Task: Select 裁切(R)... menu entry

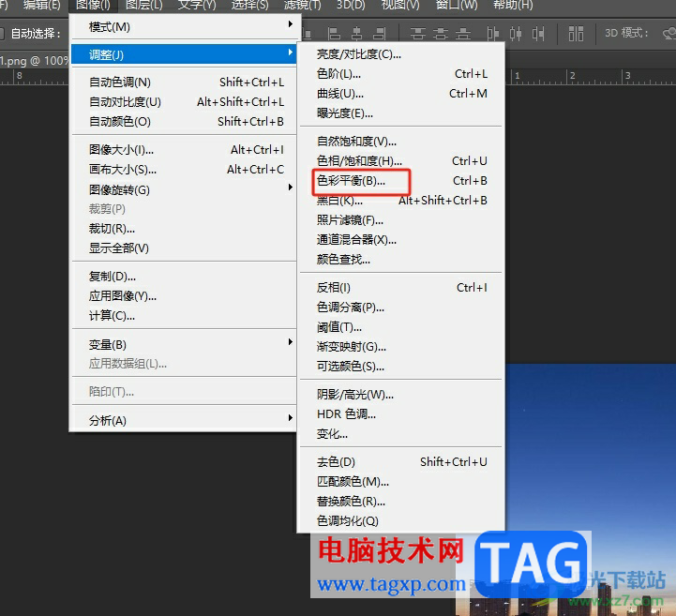Action: (x=184, y=229)
